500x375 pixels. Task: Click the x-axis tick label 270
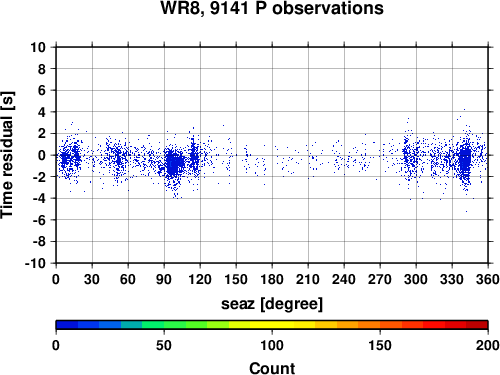coord(380,279)
